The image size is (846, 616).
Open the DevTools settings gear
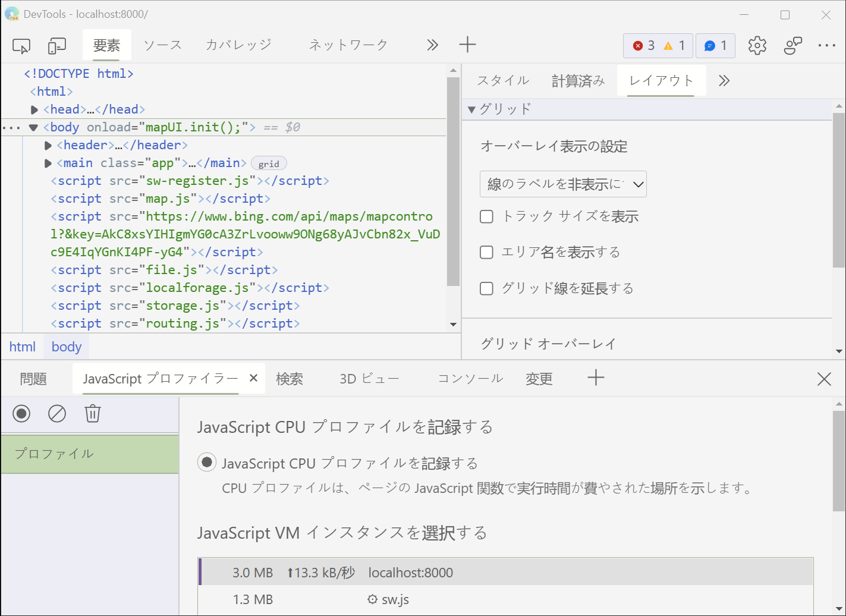(x=757, y=45)
